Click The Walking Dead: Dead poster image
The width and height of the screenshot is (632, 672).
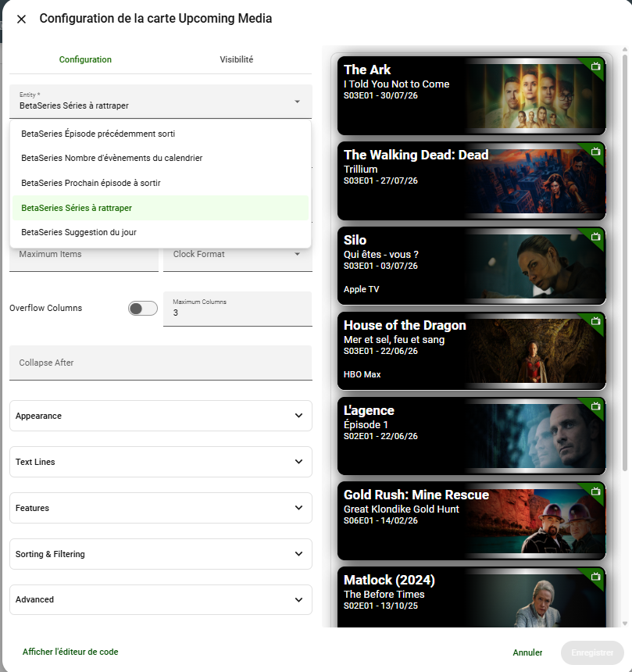pyautogui.click(x=536, y=181)
